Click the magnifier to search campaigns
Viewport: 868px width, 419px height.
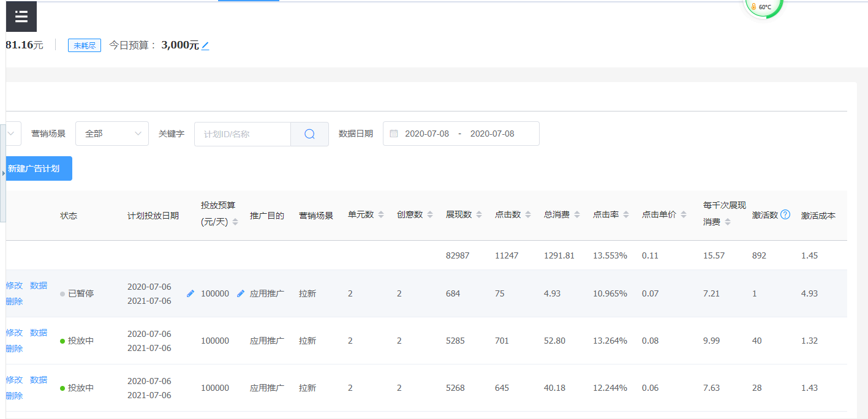point(309,134)
